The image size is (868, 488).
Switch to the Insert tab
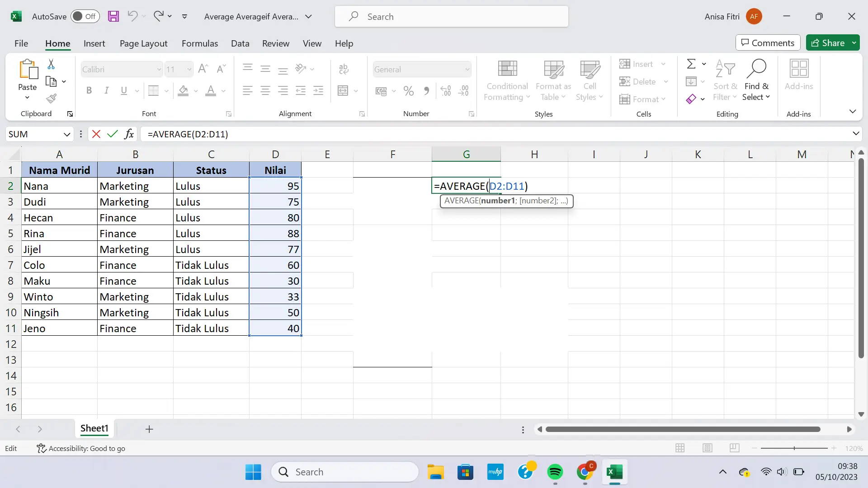point(94,43)
